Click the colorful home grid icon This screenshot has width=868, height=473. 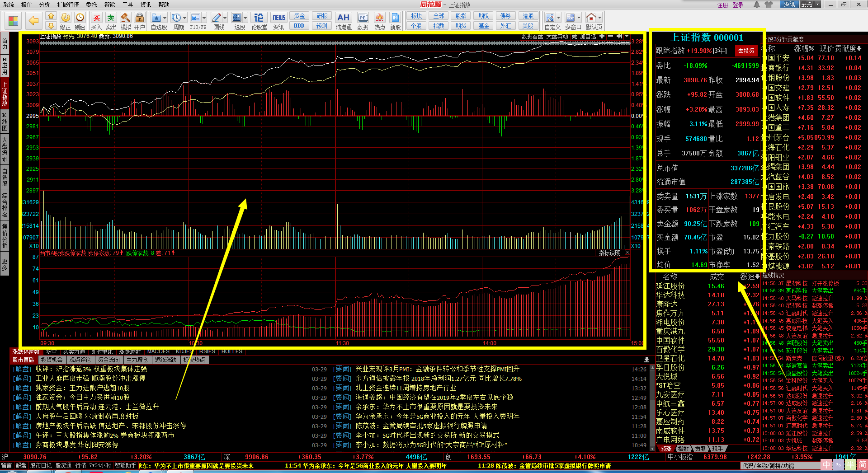(x=13, y=21)
